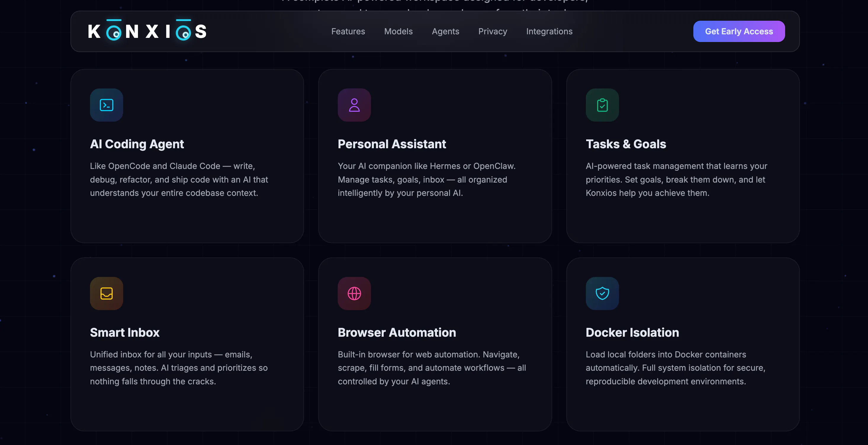This screenshot has width=868, height=445.
Task: Click the text "Konxios help you achieve them."
Action: click(x=647, y=193)
